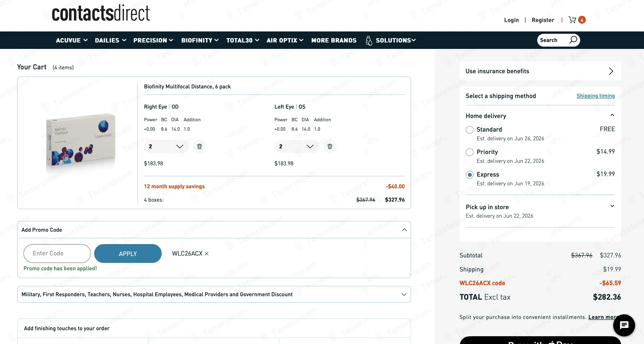The height and width of the screenshot is (344, 644).
Task: Collapse the Add Promo Code section
Action: [404, 230]
